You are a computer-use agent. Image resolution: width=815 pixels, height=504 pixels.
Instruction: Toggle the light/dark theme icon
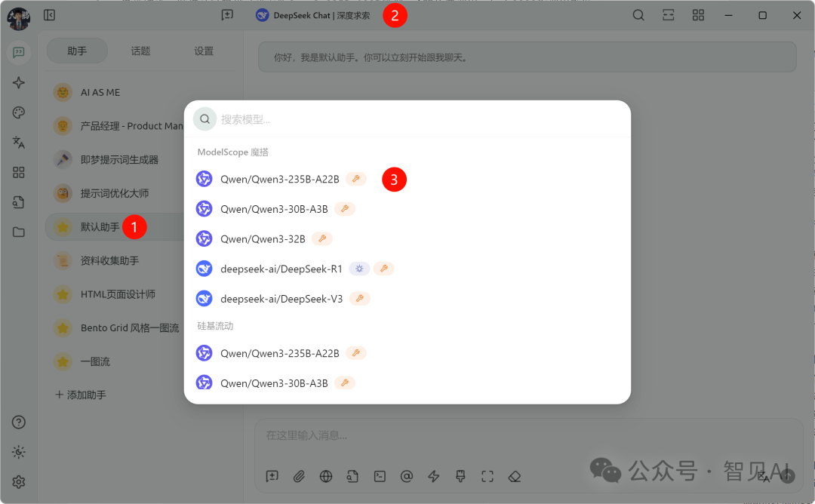(x=19, y=452)
